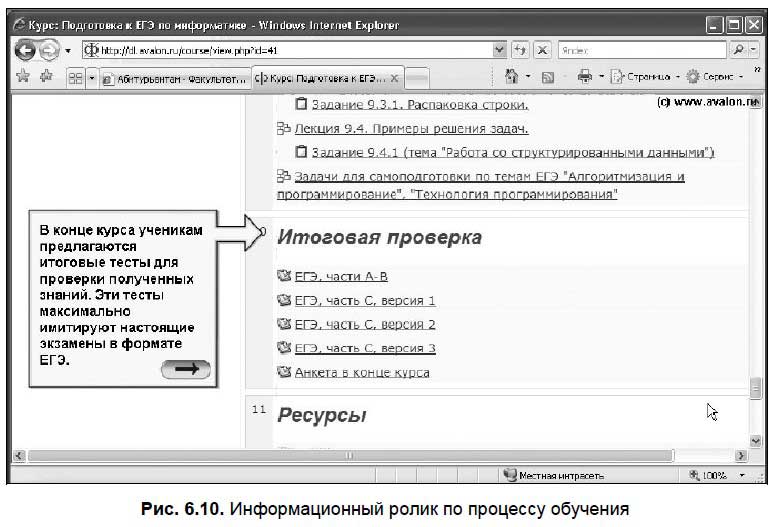Click the Yandex search box
The height and width of the screenshot is (527, 776).
tap(642, 50)
